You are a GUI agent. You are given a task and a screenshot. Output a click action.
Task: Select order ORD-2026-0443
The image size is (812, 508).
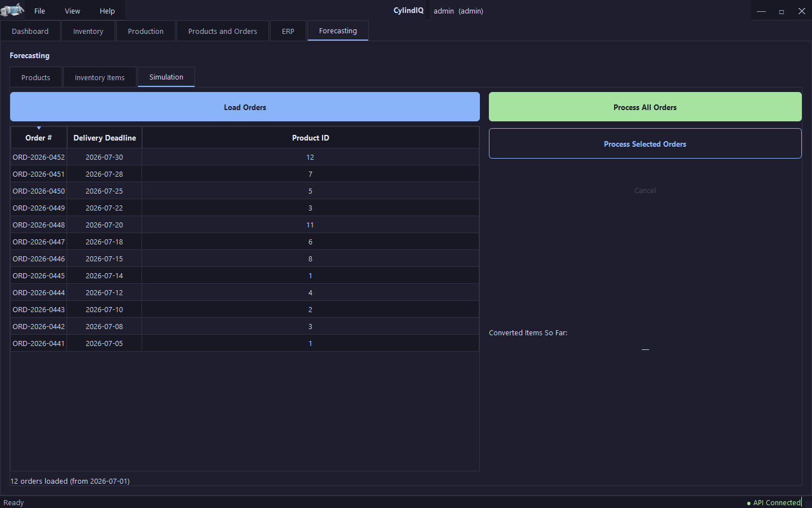39,309
